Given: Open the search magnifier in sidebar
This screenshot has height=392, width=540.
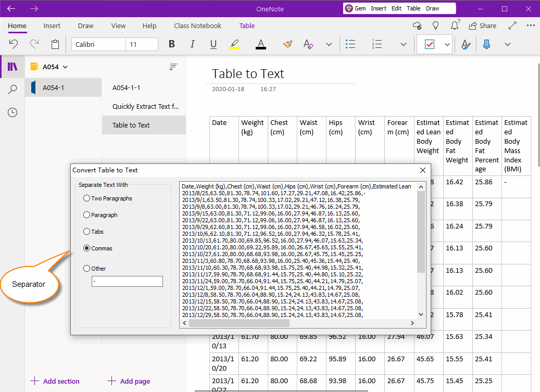Looking at the screenshot, I should pos(12,90).
